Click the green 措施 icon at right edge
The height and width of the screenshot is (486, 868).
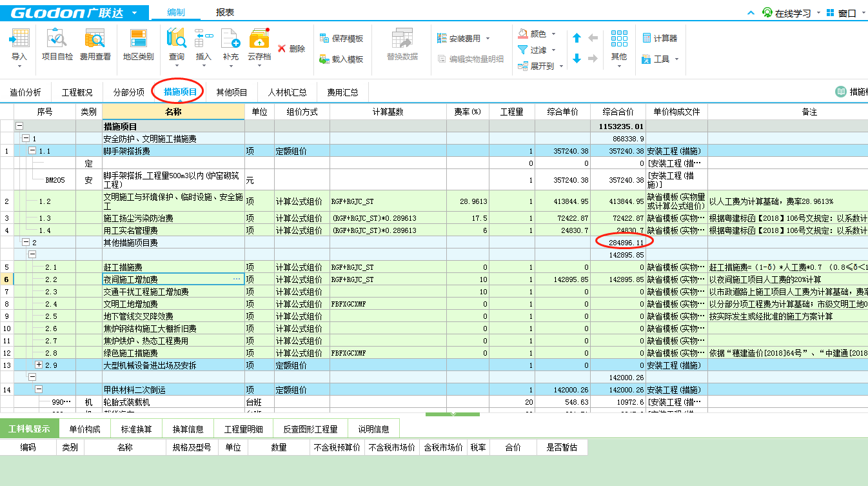841,92
